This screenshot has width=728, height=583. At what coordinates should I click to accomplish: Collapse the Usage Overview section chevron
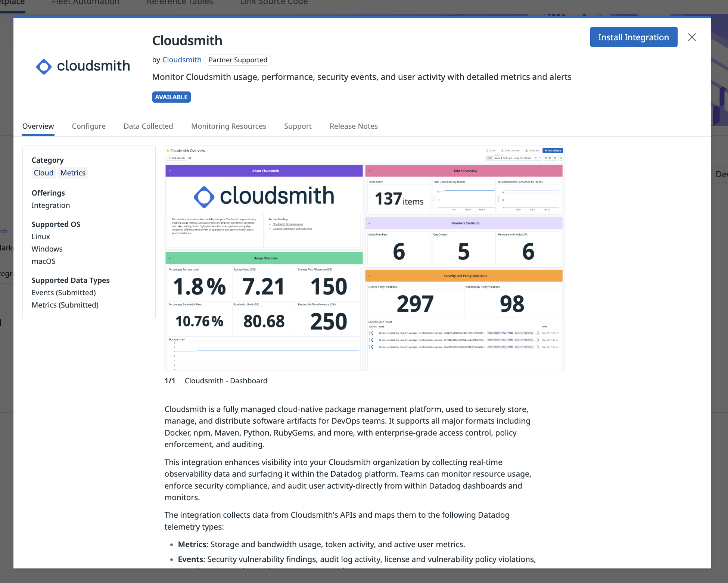coord(170,258)
